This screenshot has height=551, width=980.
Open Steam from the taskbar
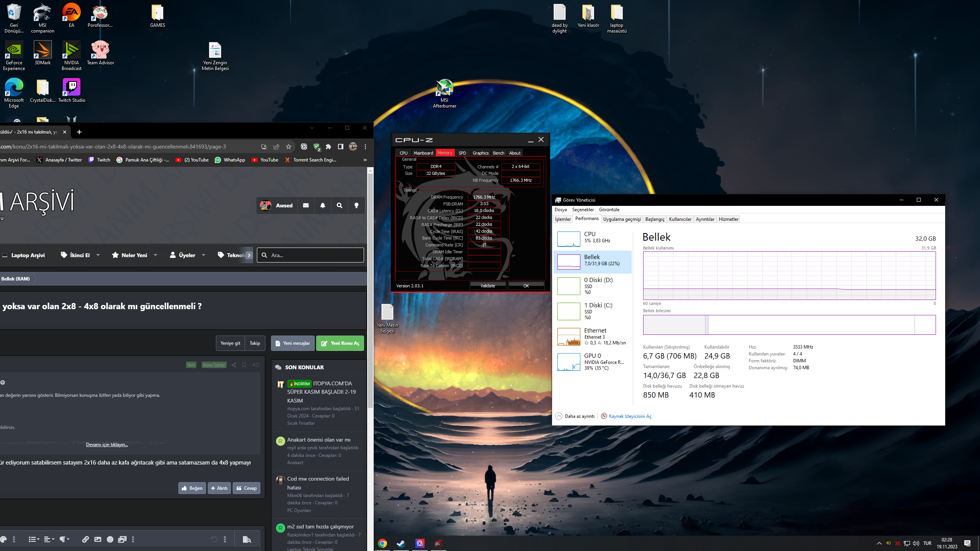pos(401,543)
